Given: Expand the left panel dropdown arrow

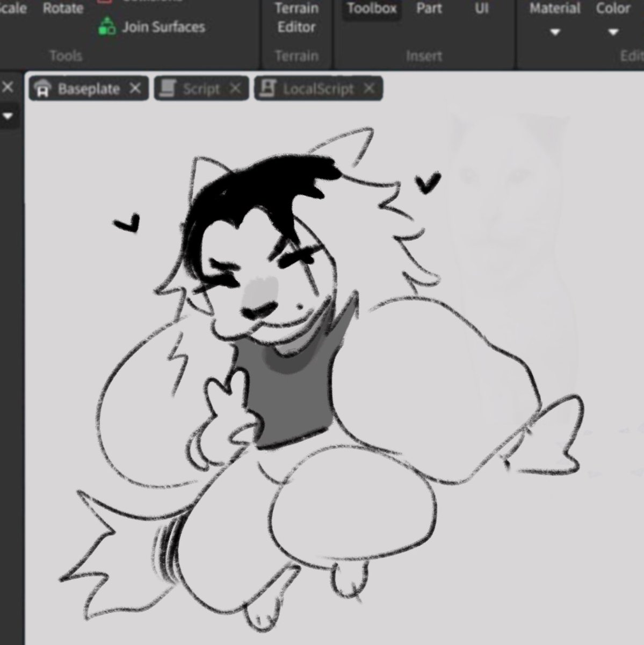Looking at the screenshot, I should click(x=8, y=116).
